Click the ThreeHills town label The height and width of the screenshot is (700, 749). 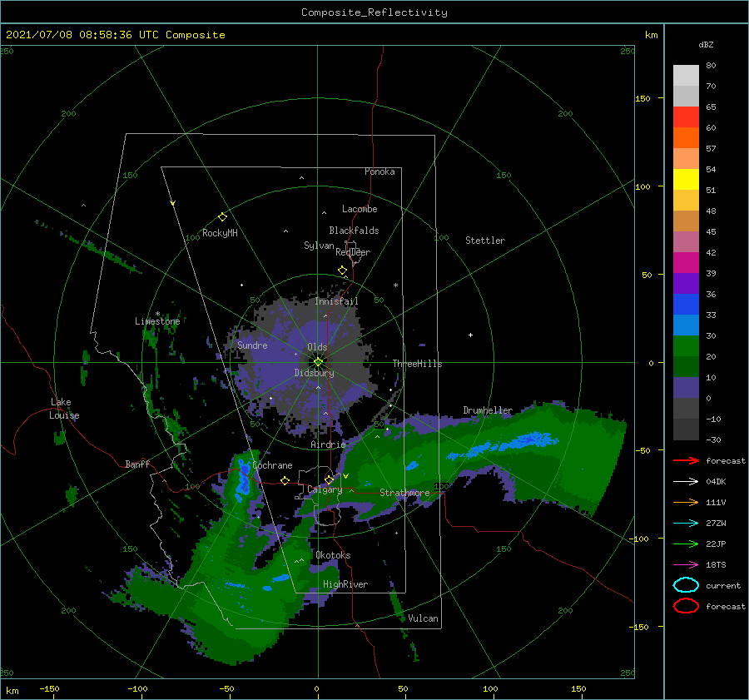point(418,364)
